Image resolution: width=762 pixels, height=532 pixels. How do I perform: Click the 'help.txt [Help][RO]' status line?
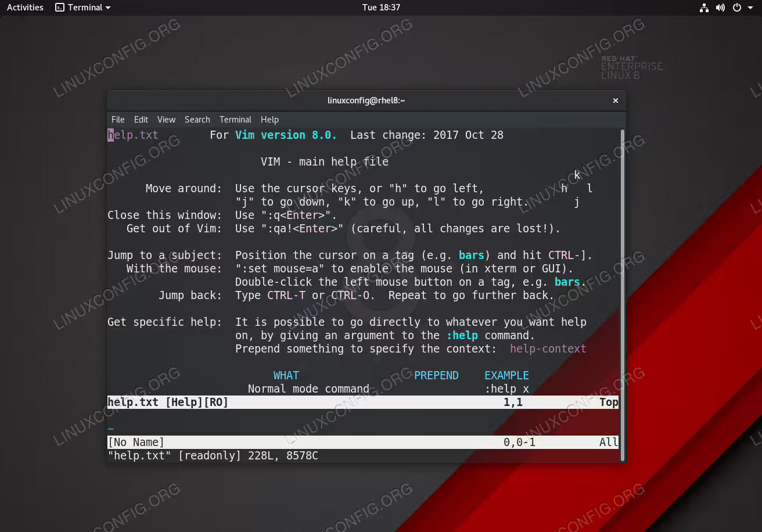click(x=168, y=402)
